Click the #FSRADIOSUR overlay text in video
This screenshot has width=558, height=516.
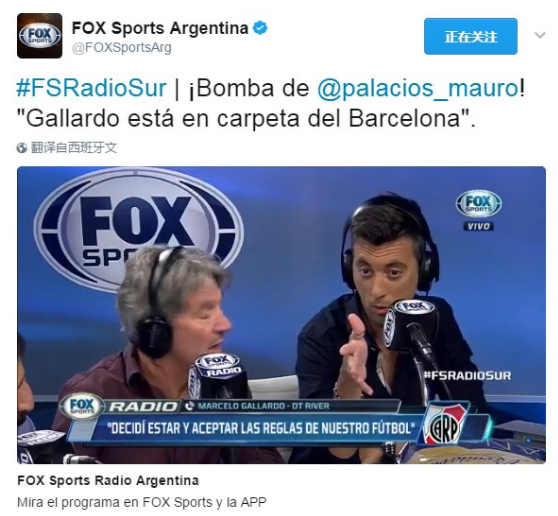tap(468, 376)
